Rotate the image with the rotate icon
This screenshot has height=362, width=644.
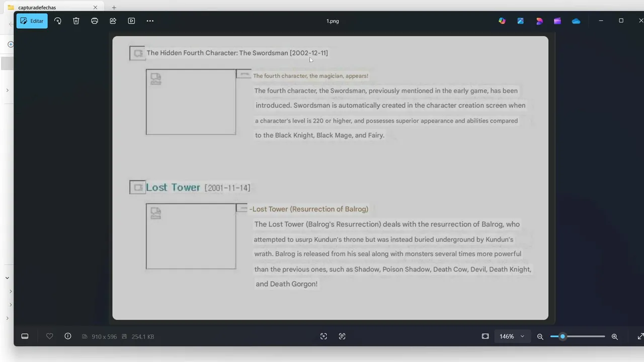pos(58,21)
